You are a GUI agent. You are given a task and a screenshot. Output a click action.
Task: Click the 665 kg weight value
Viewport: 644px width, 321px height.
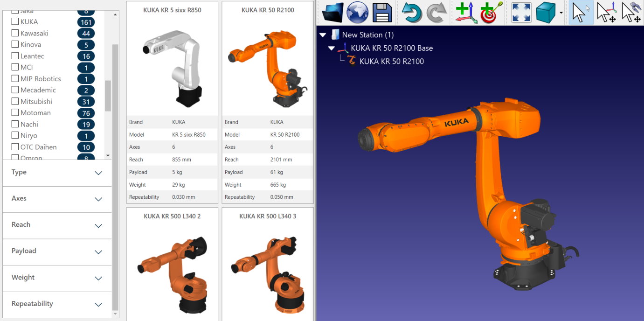(x=278, y=185)
